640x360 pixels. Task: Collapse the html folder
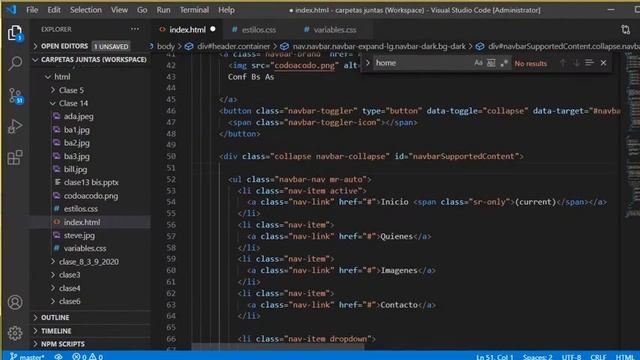(48, 77)
